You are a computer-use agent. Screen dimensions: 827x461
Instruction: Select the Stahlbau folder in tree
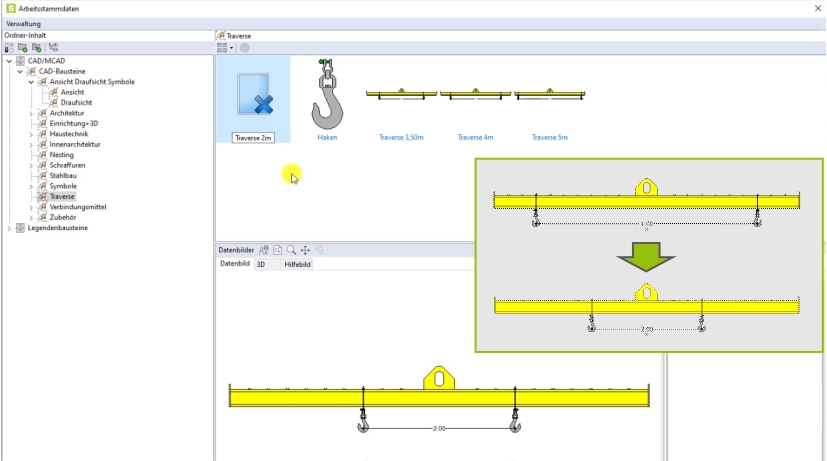(63, 176)
